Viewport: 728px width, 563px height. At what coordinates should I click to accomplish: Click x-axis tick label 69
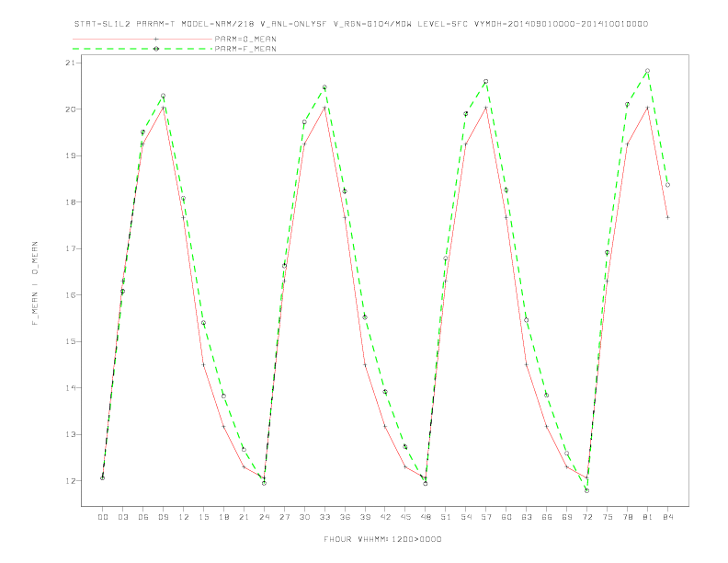click(567, 517)
